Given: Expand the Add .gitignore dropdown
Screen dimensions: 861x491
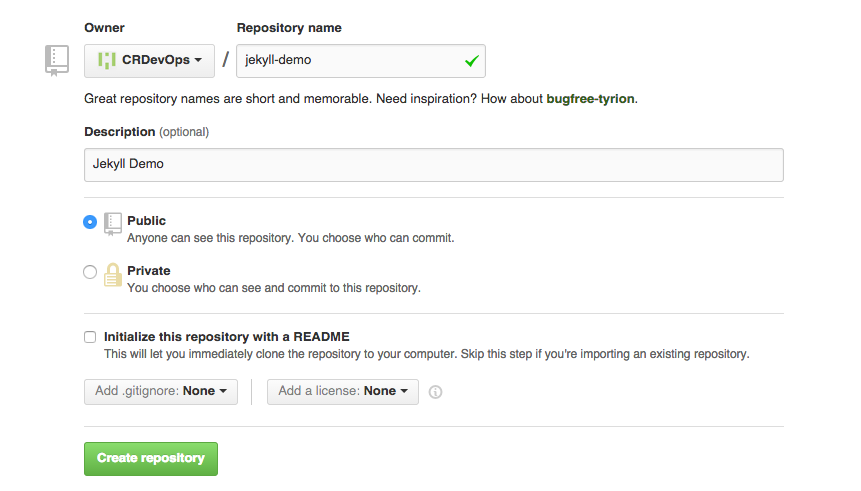Looking at the screenshot, I should tap(161, 392).
